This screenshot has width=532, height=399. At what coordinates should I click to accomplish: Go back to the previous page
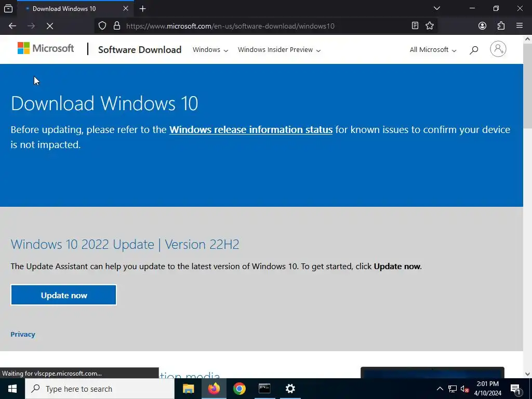pos(12,26)
